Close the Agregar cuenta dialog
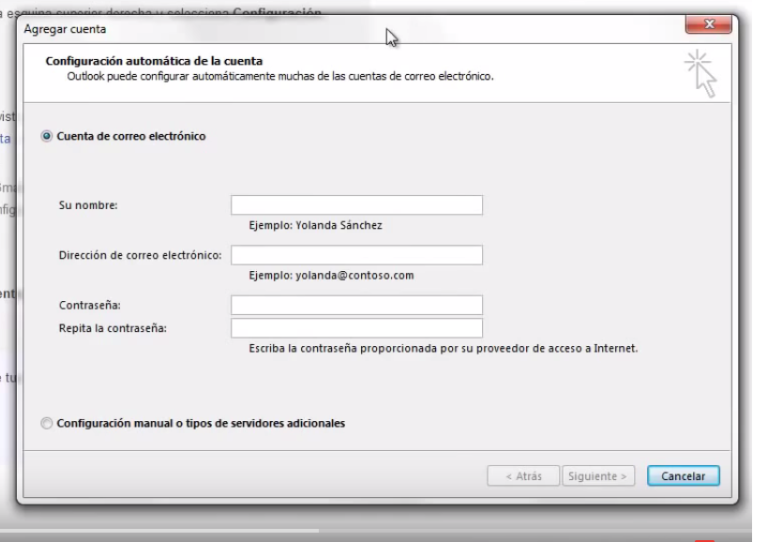 pyautogui.click(x=708, y=24)
